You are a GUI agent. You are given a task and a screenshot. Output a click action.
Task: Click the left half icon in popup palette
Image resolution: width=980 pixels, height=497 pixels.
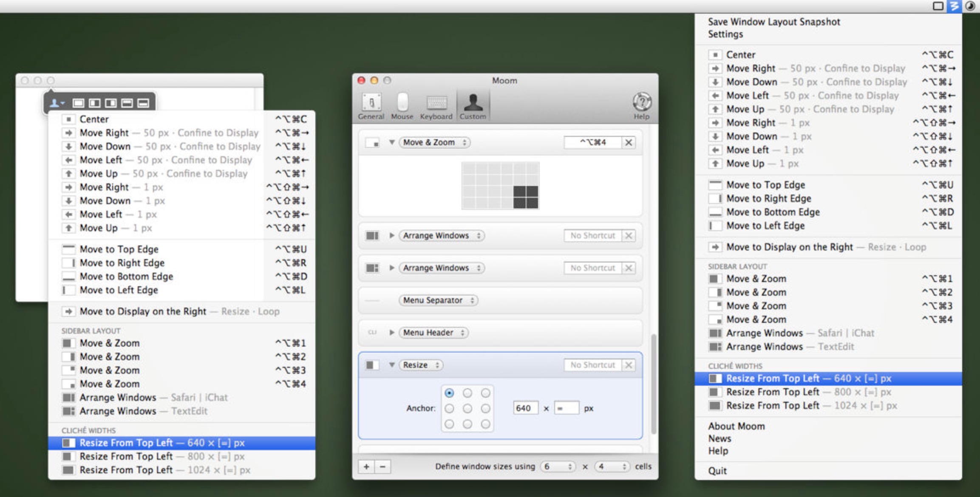[x=94, y=103]
